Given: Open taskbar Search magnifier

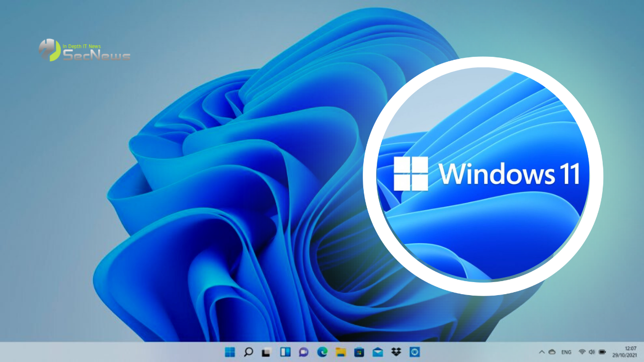Looking at the screenshot, I should tap(249, 352).
